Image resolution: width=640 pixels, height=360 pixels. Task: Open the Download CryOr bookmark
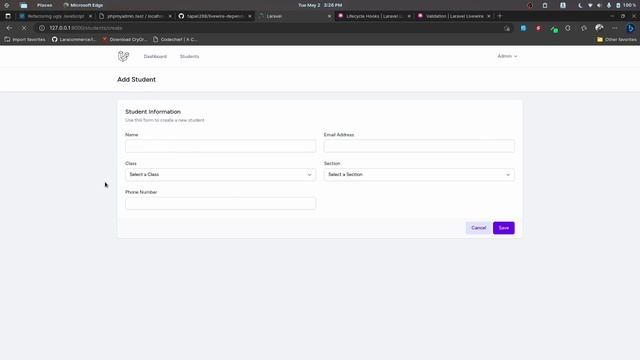pyautogui.click(x=124, y=40)
